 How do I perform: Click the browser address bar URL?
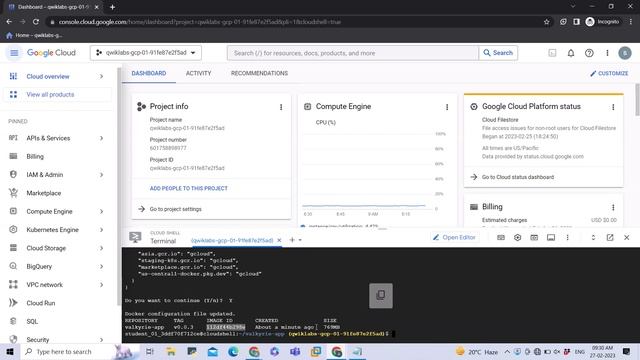click(x=200, y=22)
